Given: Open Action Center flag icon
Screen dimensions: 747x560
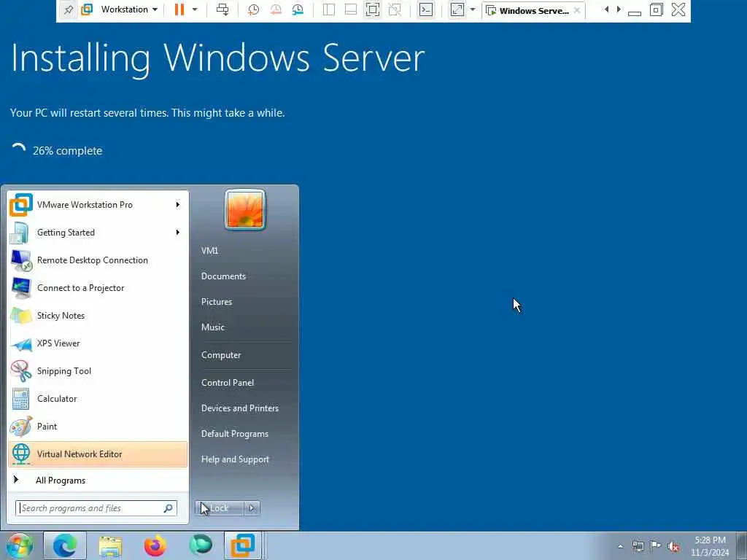Looking at the screenshot, I should (656, 546).
